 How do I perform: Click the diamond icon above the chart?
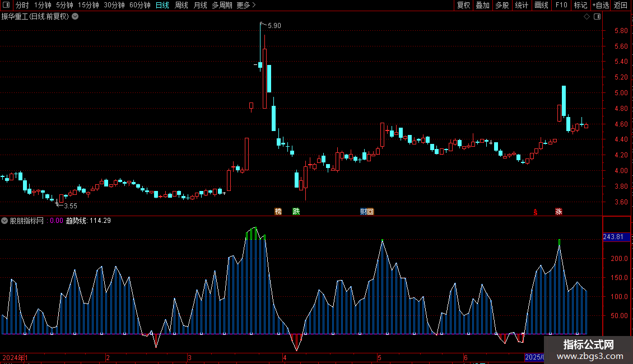coord(587,17)
